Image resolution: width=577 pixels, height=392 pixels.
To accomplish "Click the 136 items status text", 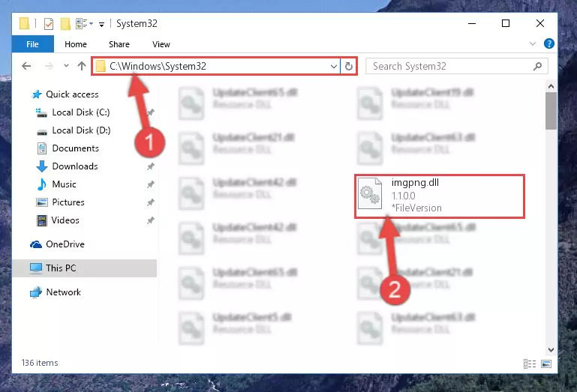I will click(40, 363).
